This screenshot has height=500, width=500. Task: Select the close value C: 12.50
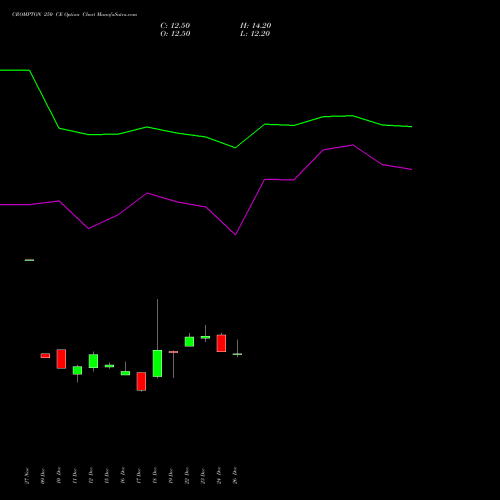click(175, 26)
